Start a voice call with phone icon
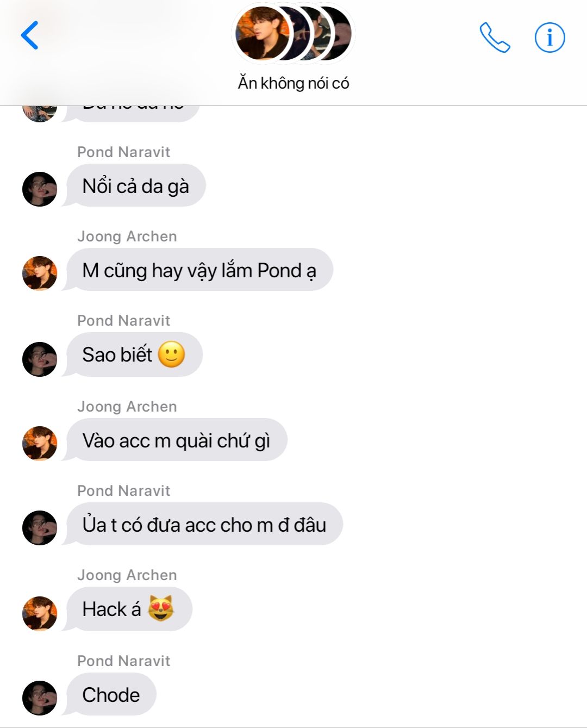Viewport: 587px width, 728px height. coord(495,38)
